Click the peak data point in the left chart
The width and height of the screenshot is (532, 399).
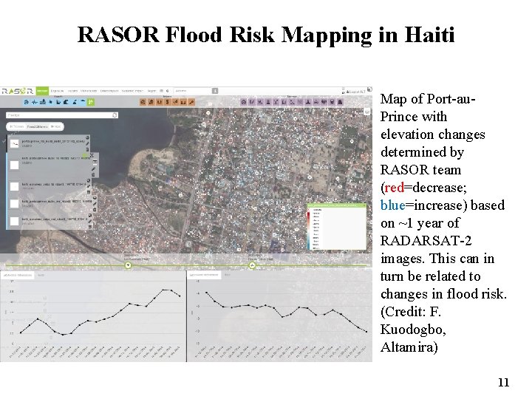coord(163,290)
